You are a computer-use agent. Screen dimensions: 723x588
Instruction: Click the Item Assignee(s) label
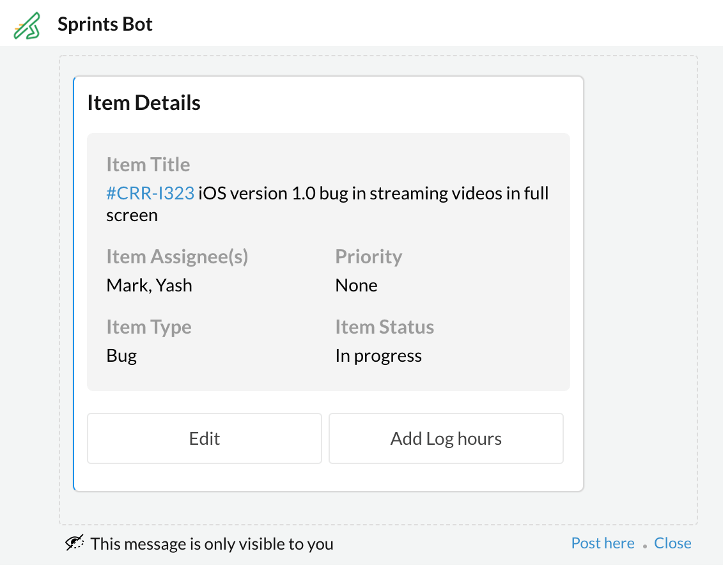point(177,257)
